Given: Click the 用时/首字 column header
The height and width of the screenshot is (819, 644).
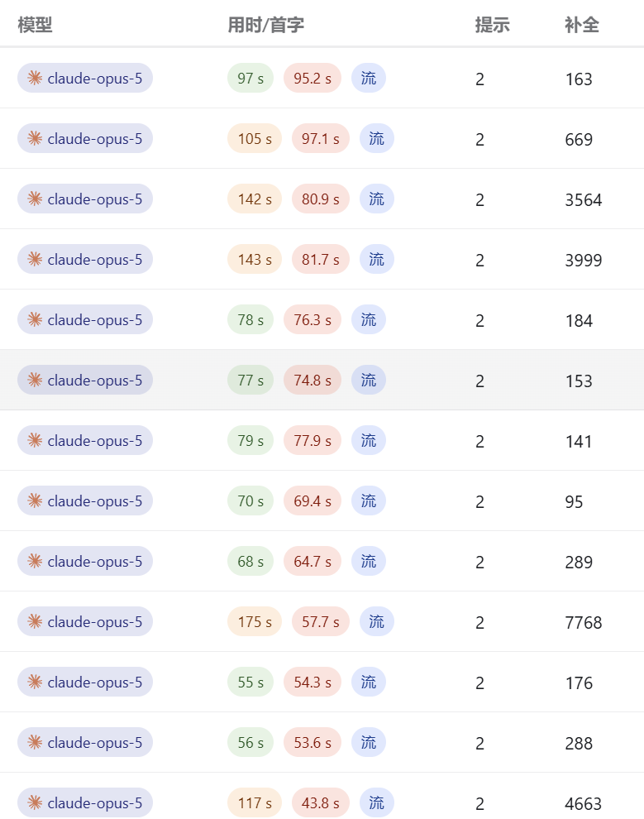Looking at the screenshot, I should point(265,25).
